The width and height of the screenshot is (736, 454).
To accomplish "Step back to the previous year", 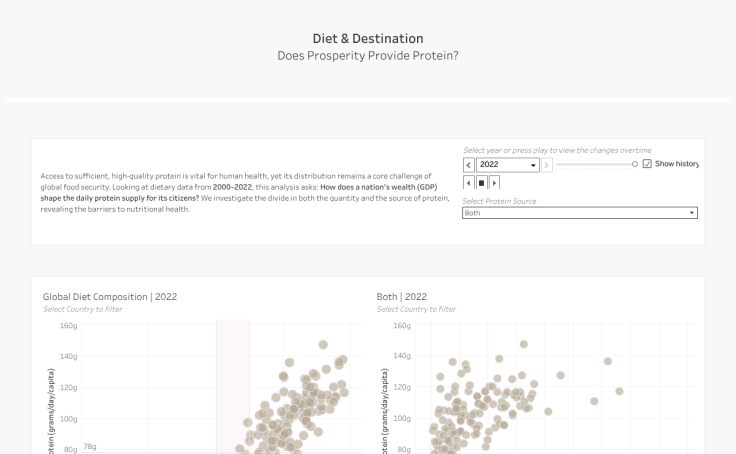I will coord(469,165).
